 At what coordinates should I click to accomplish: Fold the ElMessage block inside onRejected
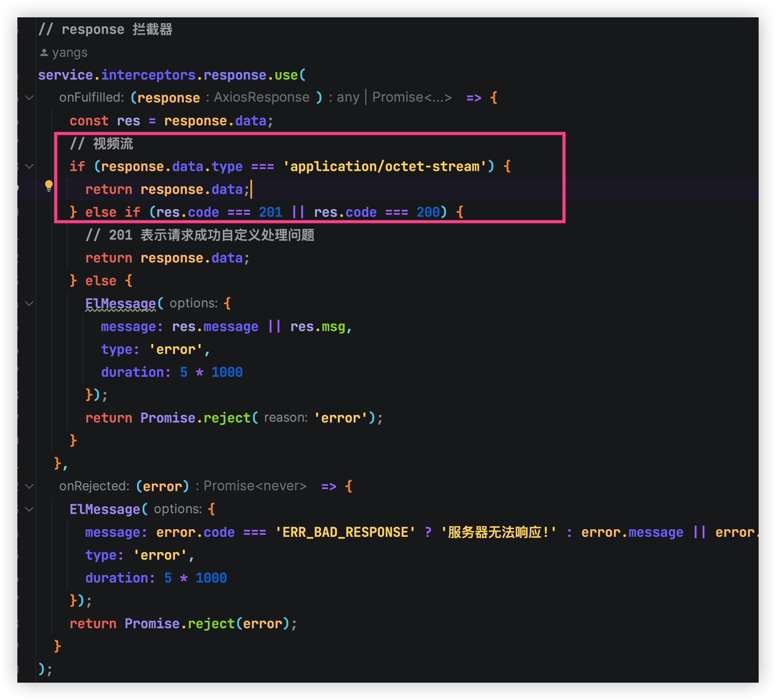tap(29, 509)
